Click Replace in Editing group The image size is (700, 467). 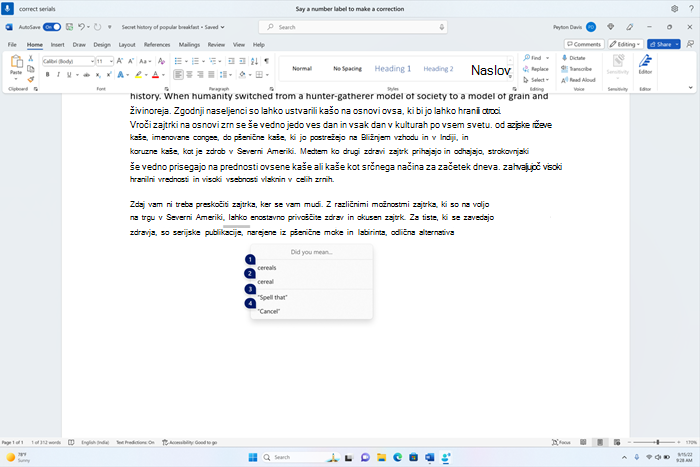pyautogui.click(x=536, y=69)
